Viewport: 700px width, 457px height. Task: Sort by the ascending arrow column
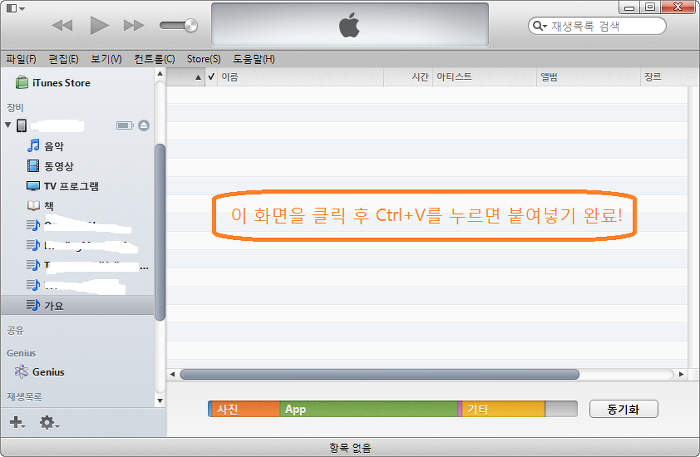(x=185, y=77)
